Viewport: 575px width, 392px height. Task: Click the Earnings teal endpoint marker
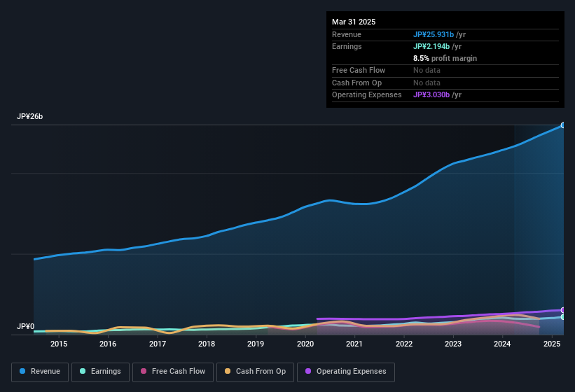click(x=563, y=317)
